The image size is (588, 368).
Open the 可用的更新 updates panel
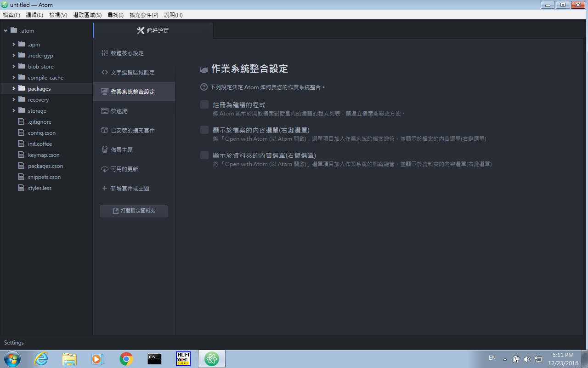click(x=134, y=169)
